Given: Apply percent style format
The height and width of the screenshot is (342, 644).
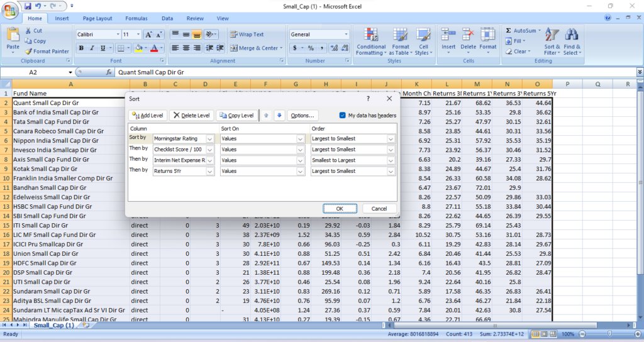Looking at the screenshot, I should [x=311, y=48].
